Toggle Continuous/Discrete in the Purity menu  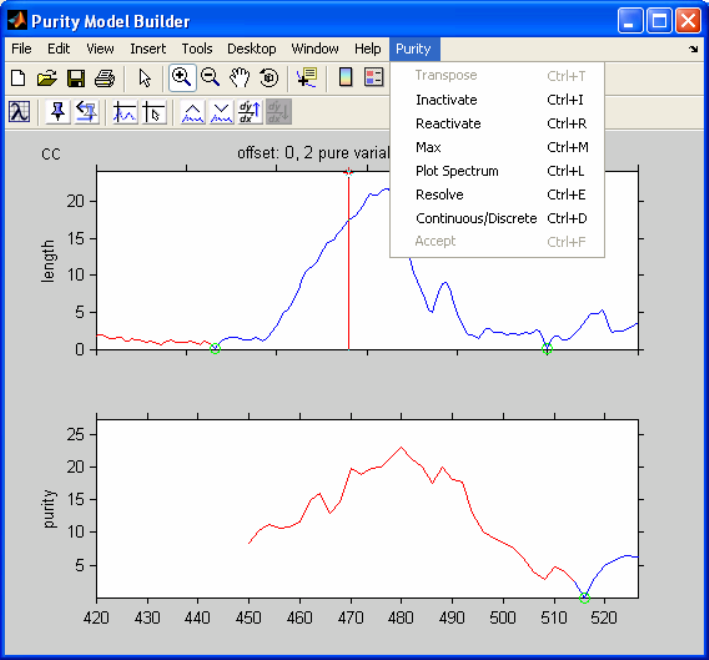click(476, 218)
